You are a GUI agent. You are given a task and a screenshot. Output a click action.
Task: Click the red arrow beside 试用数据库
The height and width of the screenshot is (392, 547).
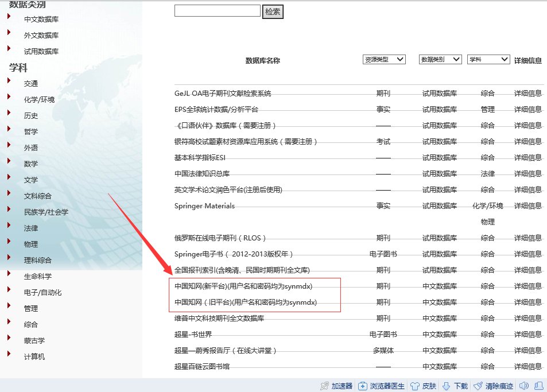tap(9, 48)
